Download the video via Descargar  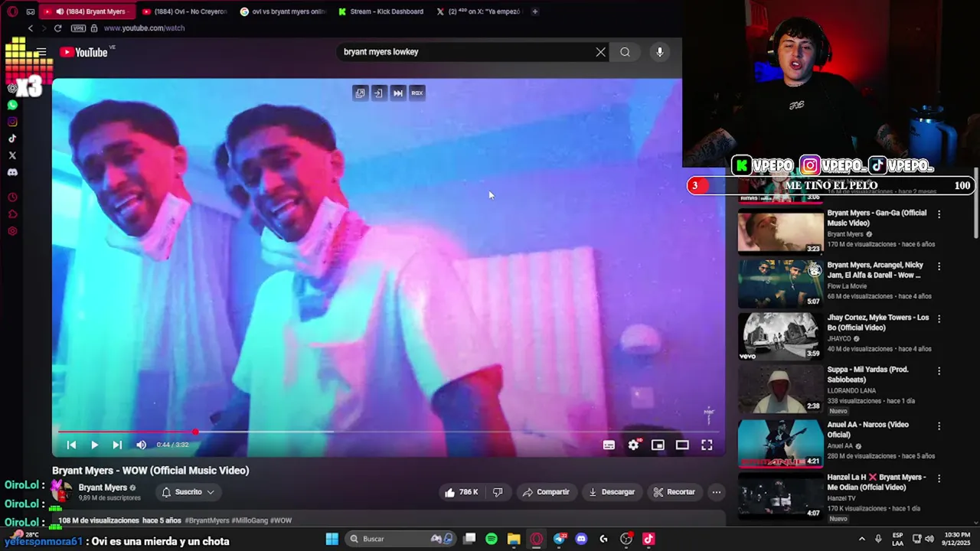[612, 492]
